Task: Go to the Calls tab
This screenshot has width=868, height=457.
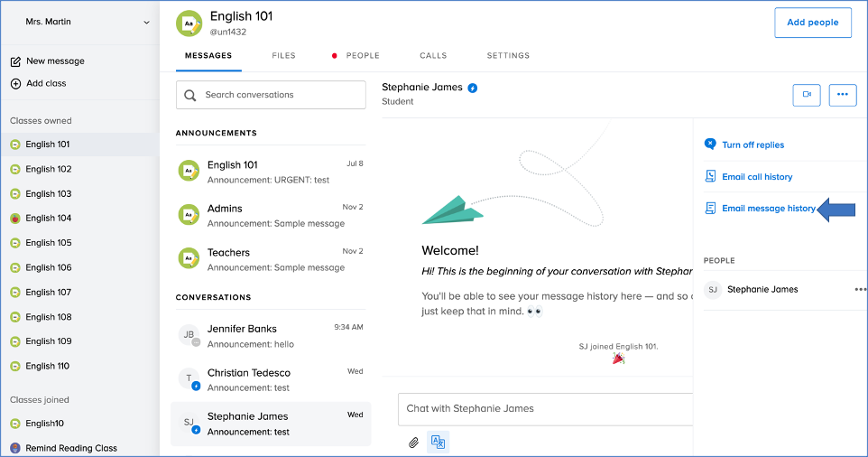Action: coord(433,56)
